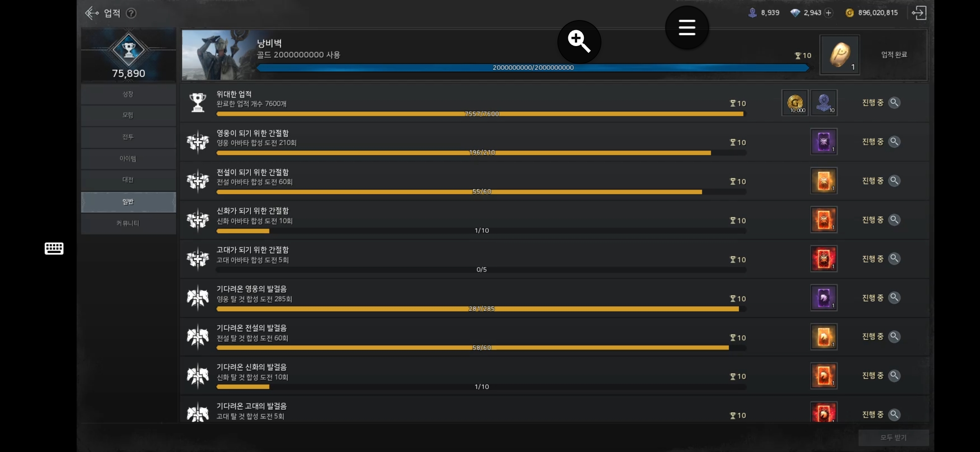The height and width of the screenshot is (452, 980).
Task: Click the zoom-in magnifier overlay button
Action: (579, 42)
